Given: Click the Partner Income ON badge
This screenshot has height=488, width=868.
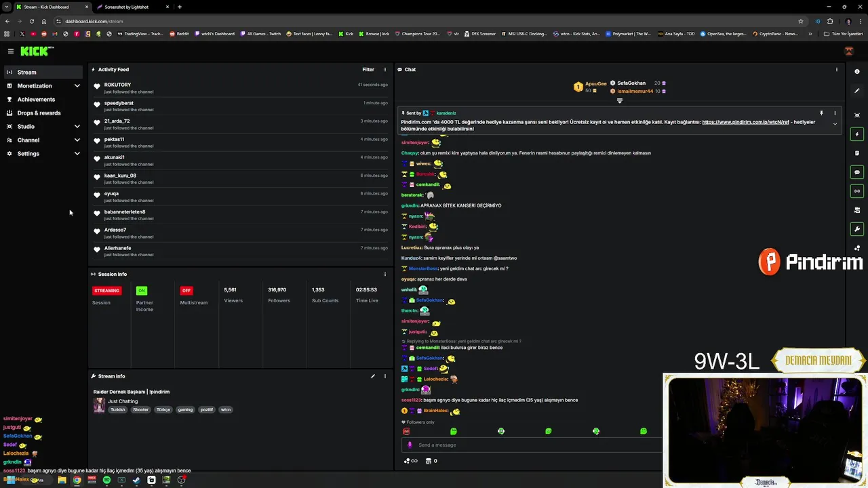Looking at the screenshot, I should pos(141,290).
